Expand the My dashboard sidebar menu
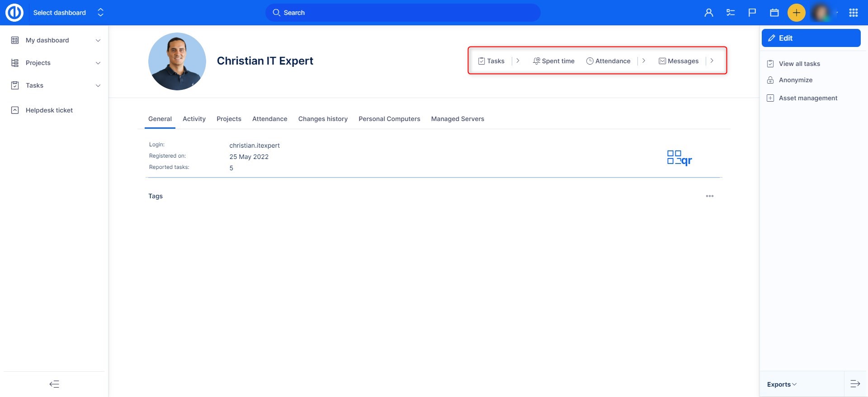868x397 pixels. (x=98, y=40)
